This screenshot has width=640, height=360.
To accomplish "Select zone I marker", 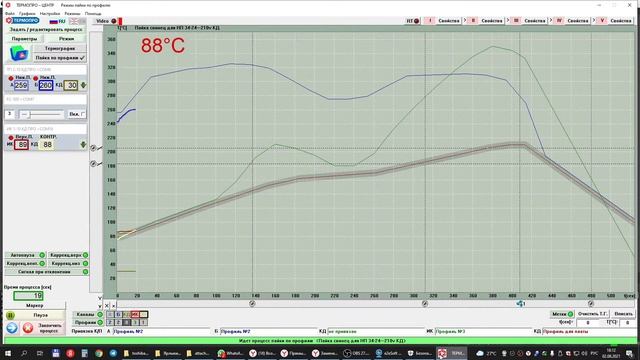I will pyautogui.click(x=430, y=20).
